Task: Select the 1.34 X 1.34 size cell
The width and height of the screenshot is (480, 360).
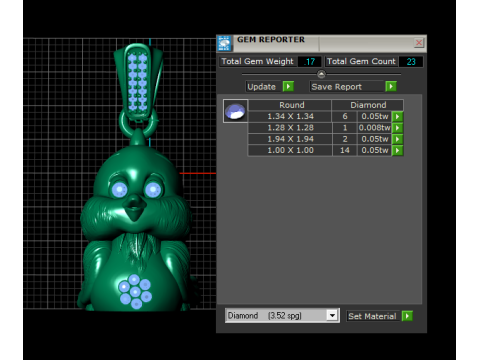Action: point(290,116)
